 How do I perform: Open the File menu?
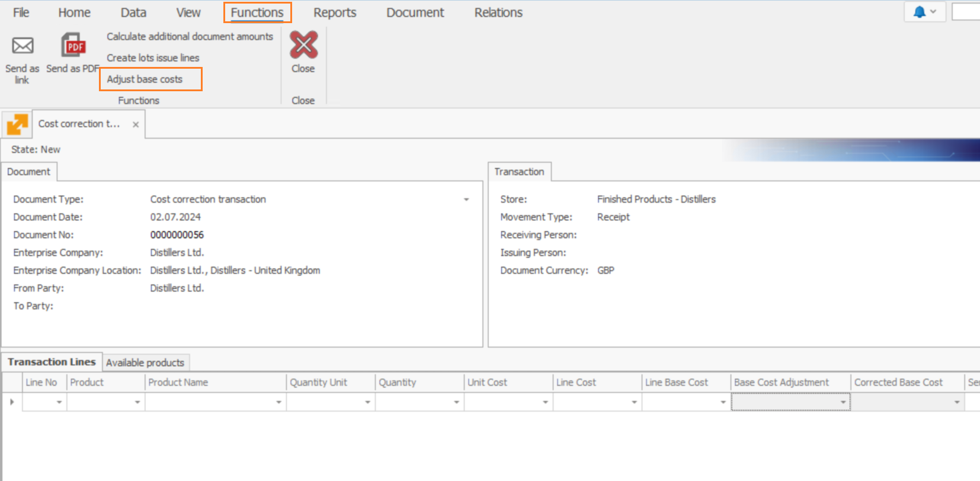pos(21,12)
